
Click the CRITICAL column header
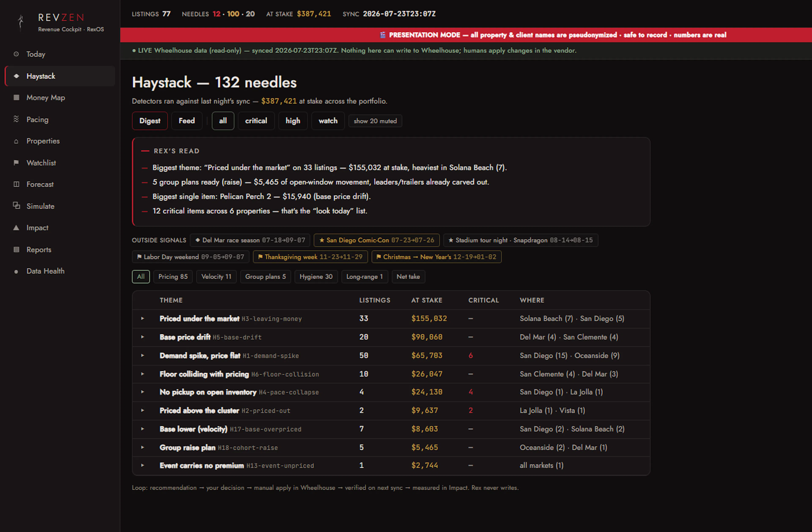point(483,300)
